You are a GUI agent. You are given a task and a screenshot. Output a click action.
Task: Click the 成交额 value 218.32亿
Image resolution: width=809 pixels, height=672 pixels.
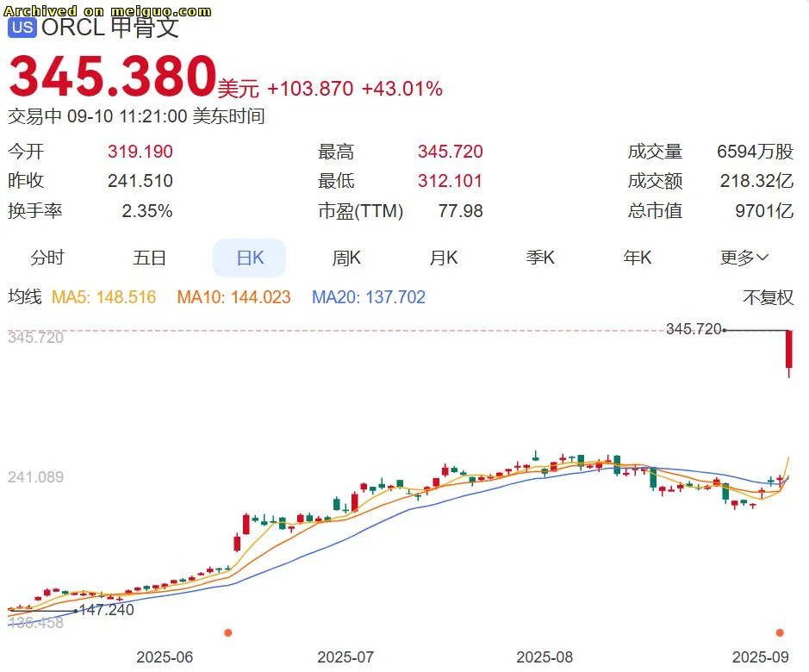pyautogui.click(x=756, y=181)
